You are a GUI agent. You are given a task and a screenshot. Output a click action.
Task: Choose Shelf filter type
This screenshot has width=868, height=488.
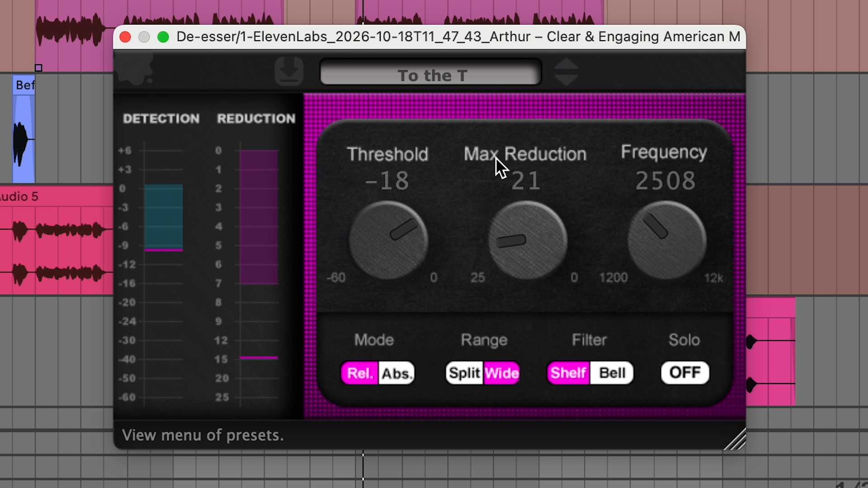pyautogui.click(x=568, y=373)
